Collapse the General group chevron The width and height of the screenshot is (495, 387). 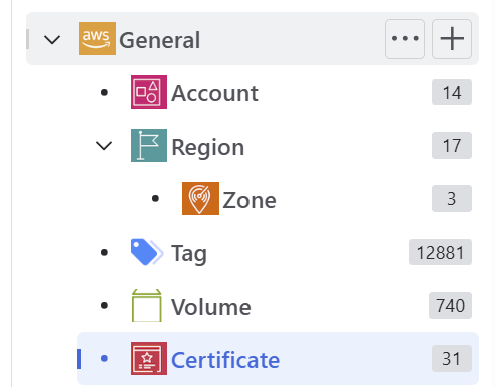coord(52,40)
